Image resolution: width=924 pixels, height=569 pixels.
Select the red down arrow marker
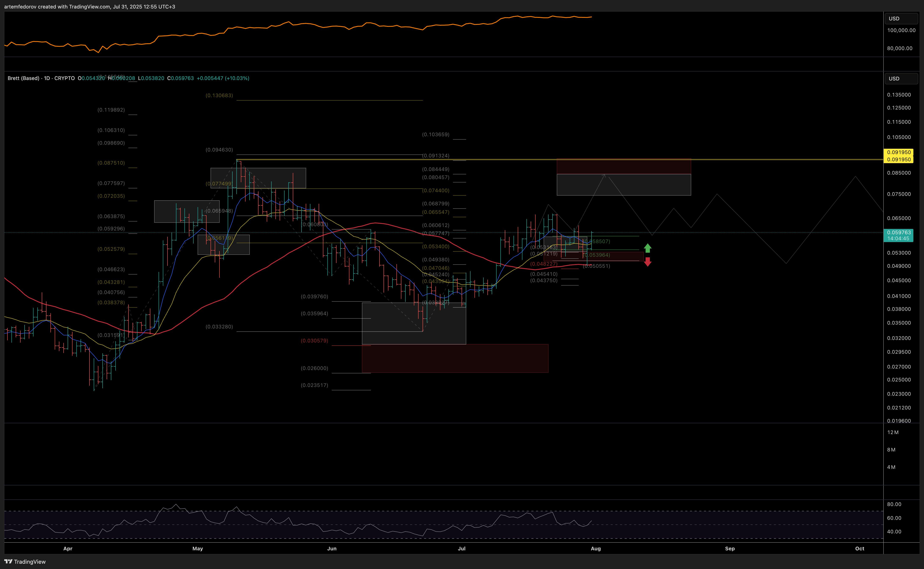(x=648, y=262)
